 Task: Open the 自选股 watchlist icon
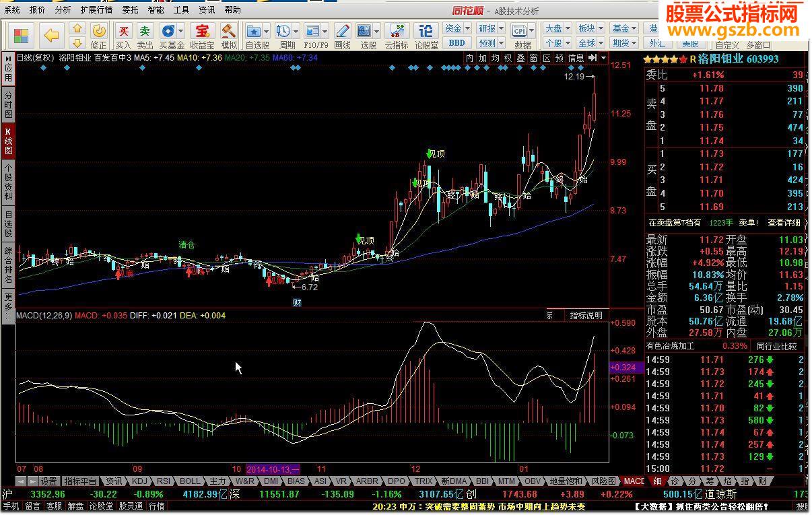tap(253, 32)
